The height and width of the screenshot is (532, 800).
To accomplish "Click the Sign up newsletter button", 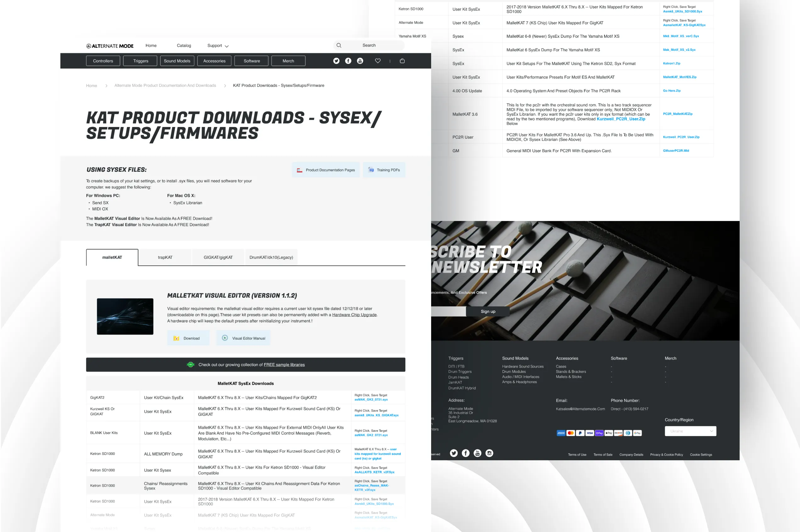I will tap(487, 311).
